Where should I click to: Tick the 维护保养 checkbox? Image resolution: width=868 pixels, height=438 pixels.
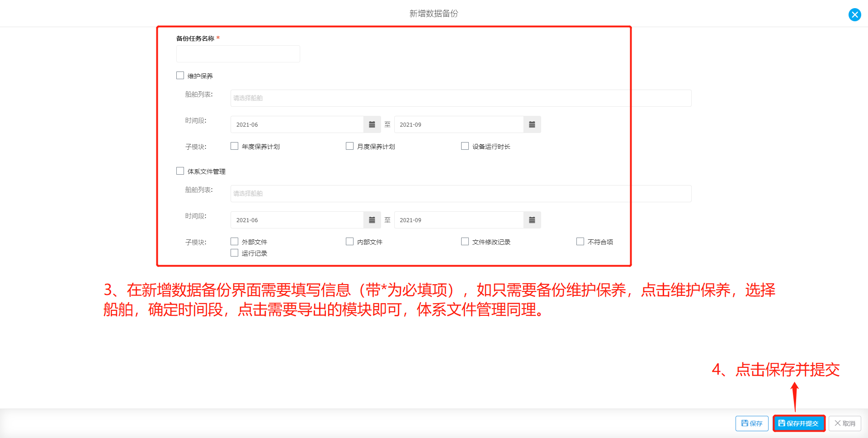[x=180, y=76]
